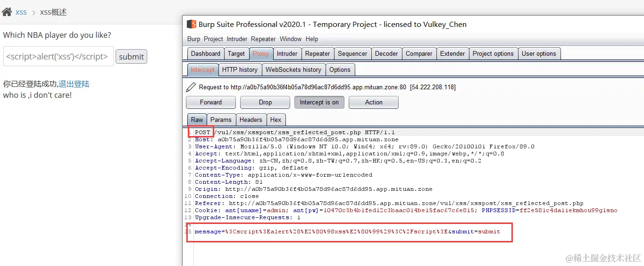Click the Origin header line
This screenshot has width=644, height=266.
click(x=314, y=189)
